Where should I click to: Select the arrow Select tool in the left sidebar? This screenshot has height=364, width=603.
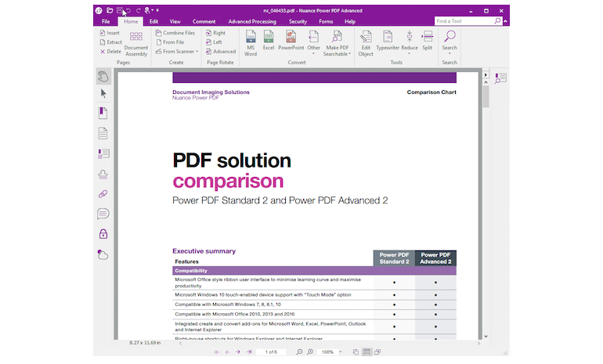[x=103, y=93]
